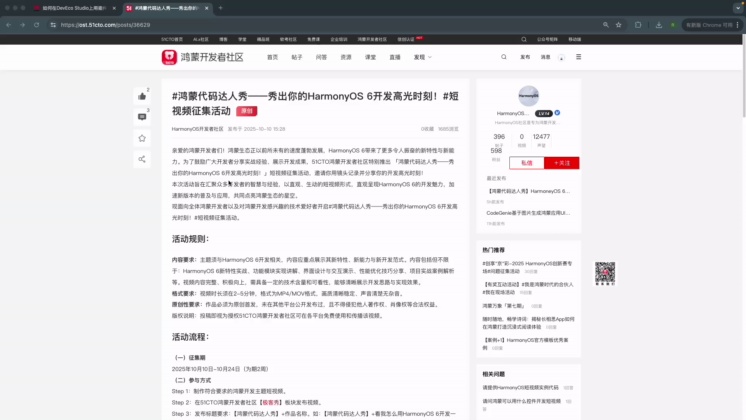Click the thumbs-up like icon
Viewport: 746px width, 420px height.
pyautogui.click(x=142, y=96)
